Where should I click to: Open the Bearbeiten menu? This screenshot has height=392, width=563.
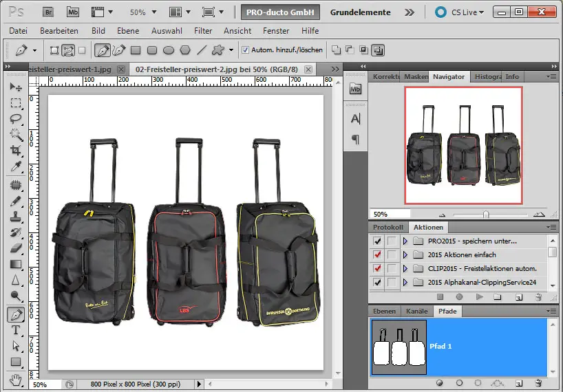[x=59, y=31]
